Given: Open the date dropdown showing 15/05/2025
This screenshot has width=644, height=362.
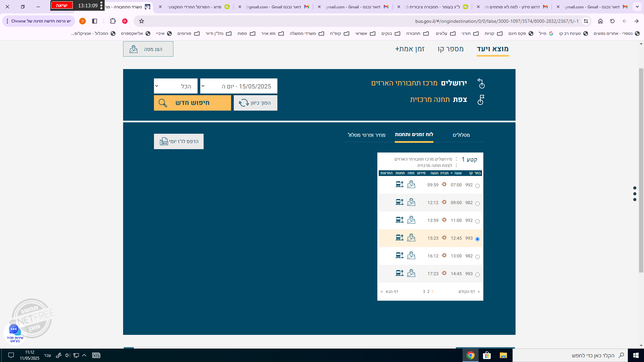Looking at the screenshot, I should tap(238, 86).
